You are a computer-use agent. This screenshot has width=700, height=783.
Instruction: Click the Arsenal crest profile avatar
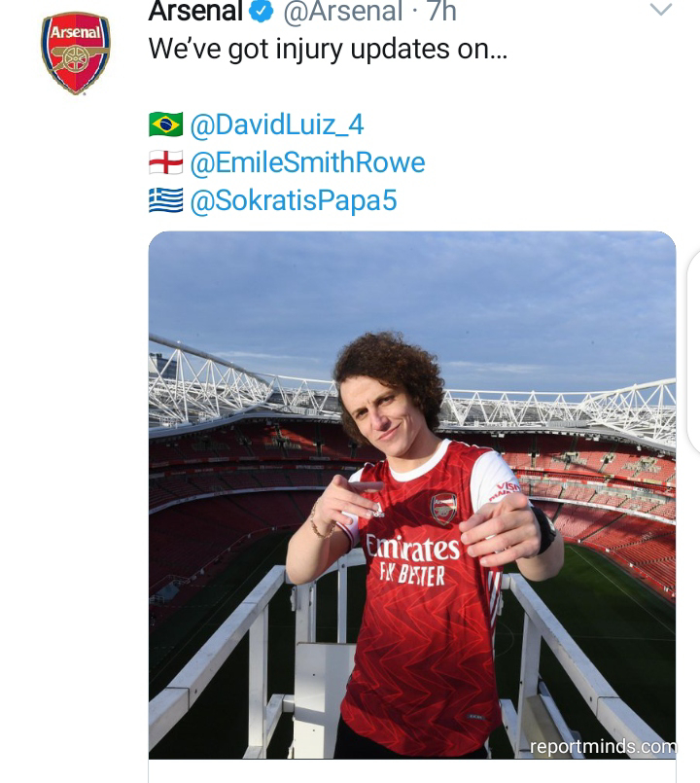point(75,53)
